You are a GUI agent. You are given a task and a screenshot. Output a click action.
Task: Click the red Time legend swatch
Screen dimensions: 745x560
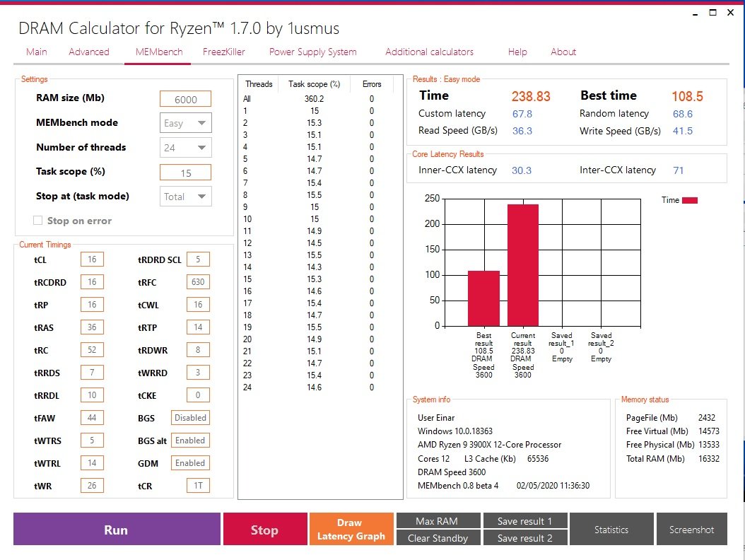click(x=690, y=200)
